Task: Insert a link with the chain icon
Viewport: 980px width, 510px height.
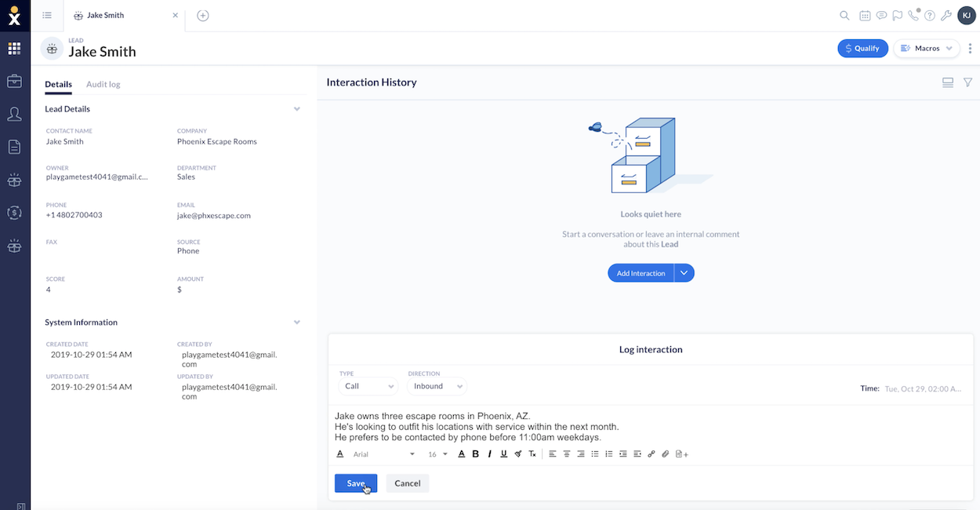Action: [652, 454]
